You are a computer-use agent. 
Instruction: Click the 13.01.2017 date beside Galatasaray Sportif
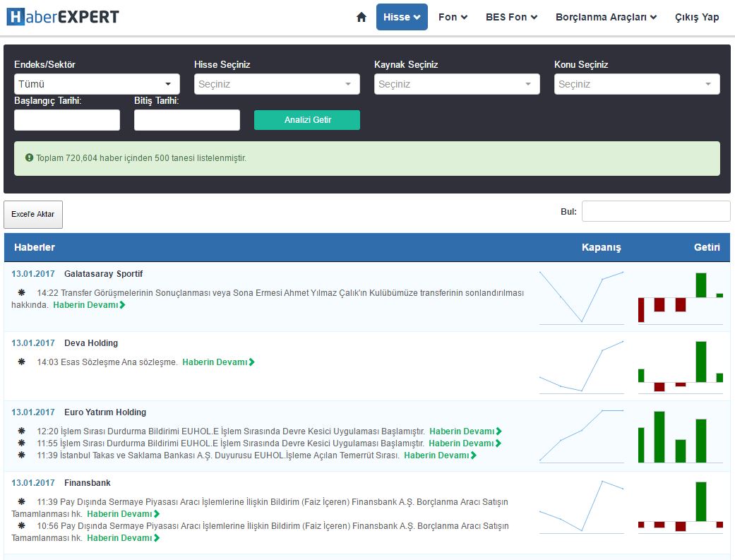[32, 274]
